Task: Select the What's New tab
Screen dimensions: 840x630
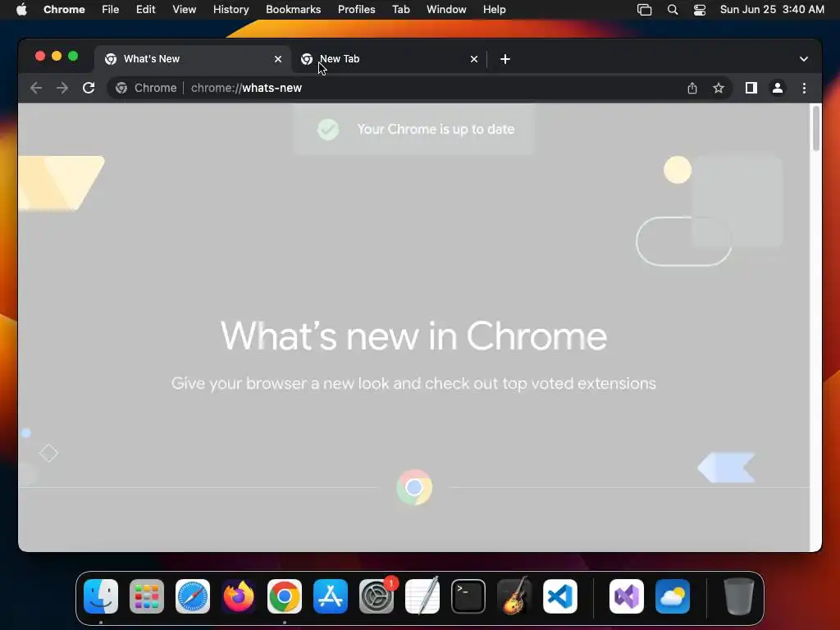Action: point(194,59)
